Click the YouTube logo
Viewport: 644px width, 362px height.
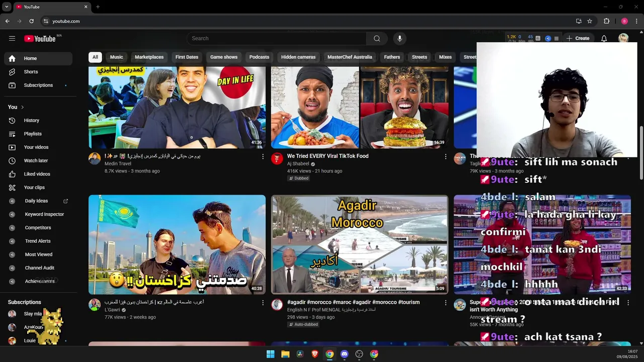[x=40, y=39]
